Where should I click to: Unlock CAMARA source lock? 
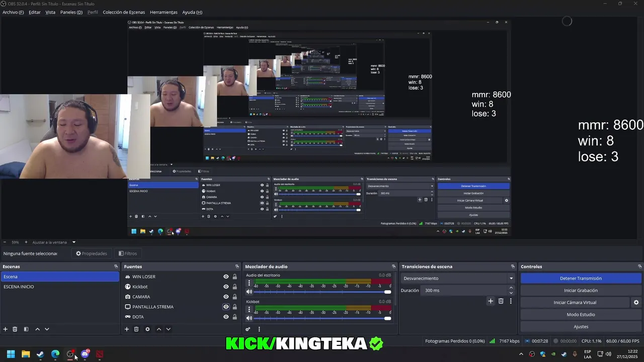coord(234,297)
